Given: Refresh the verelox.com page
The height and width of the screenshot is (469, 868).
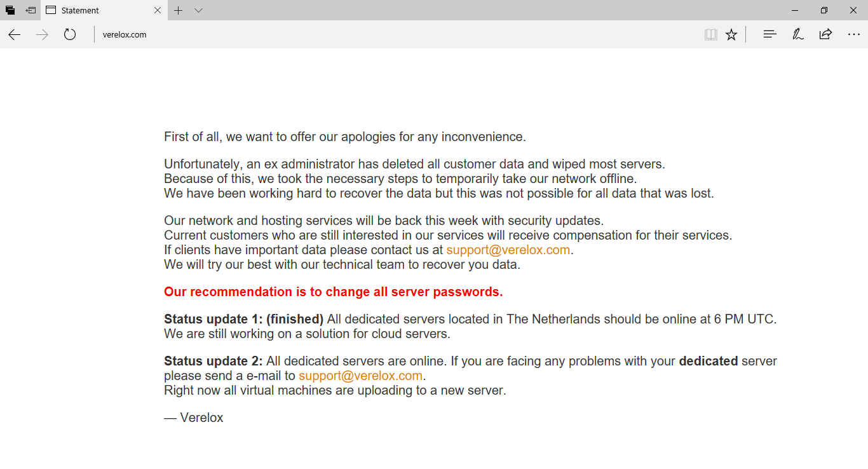Looking at the screenshot, I should click(70, 35).
